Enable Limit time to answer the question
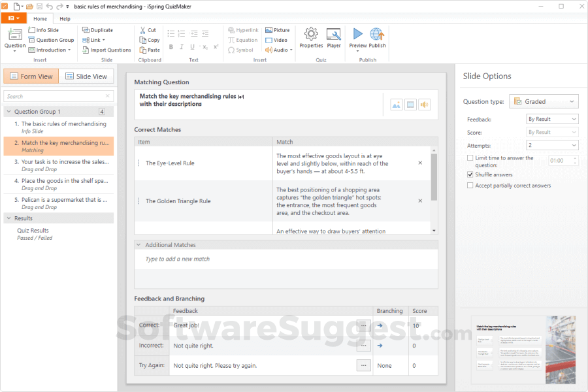The height and width of the screenshot is (392, 588). pos(470,157)
